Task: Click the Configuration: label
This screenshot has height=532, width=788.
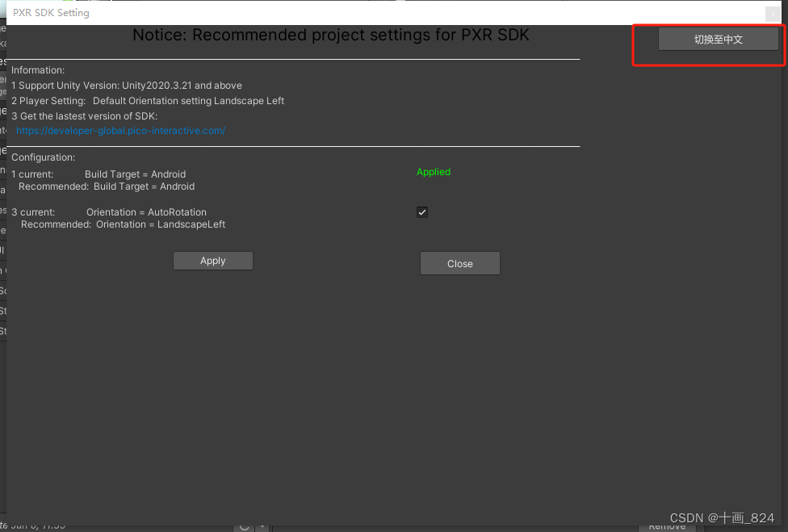Action: coord(44,157)
